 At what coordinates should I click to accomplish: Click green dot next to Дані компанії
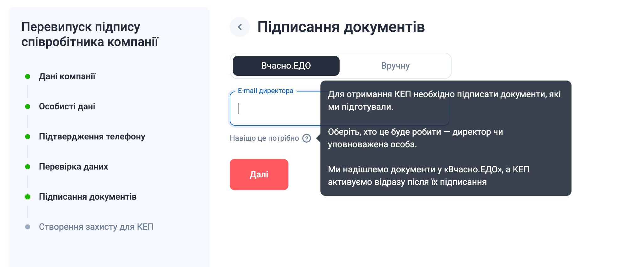pyautogui.click(x=28, y=76)
